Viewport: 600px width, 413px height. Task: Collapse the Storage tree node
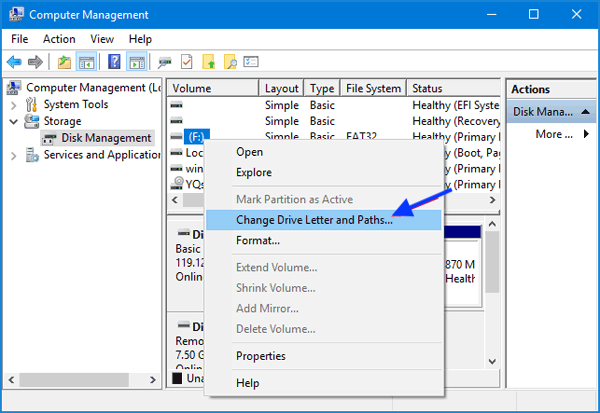(x=14, y=122)
